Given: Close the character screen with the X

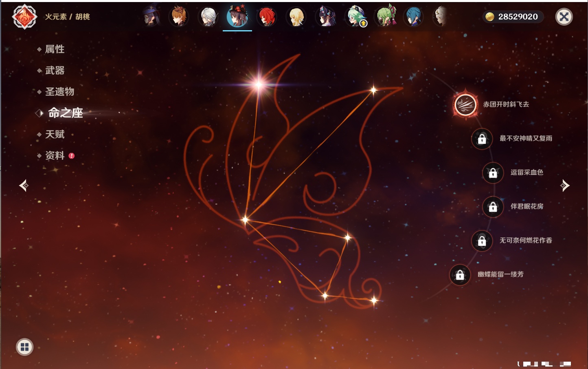Looking at the screenshot, I should pos(564,17).
